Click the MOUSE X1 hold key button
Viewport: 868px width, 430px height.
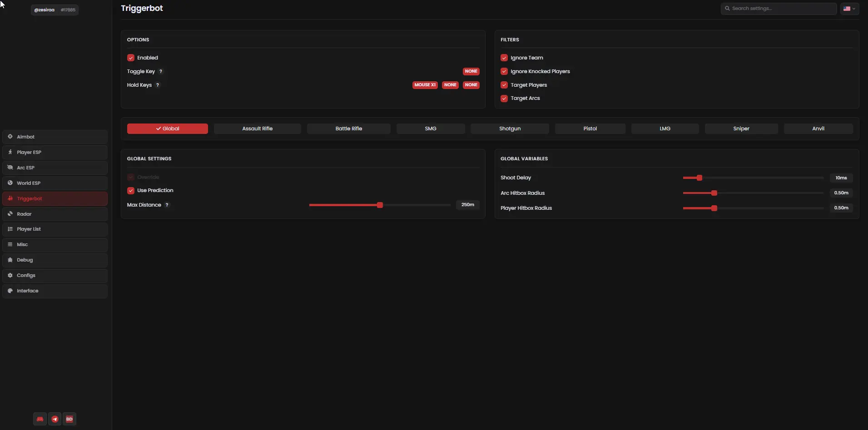[x=425, y=85]
